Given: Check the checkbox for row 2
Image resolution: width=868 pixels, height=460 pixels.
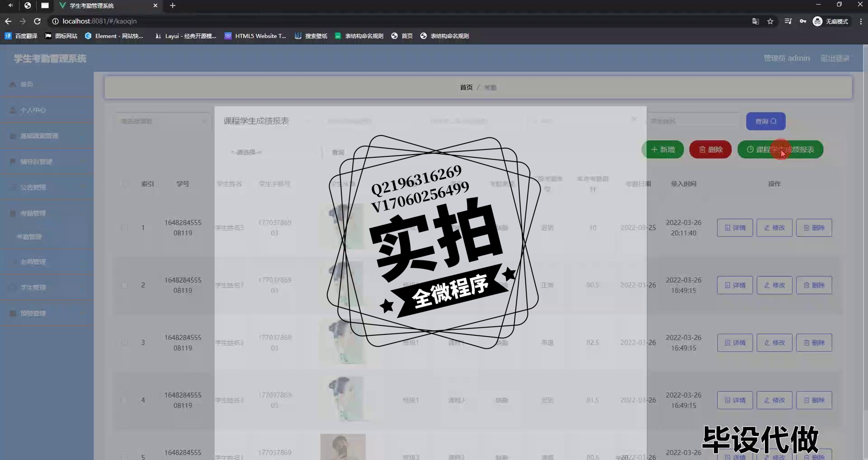Looking at the screenshot, I should [125, 285].
